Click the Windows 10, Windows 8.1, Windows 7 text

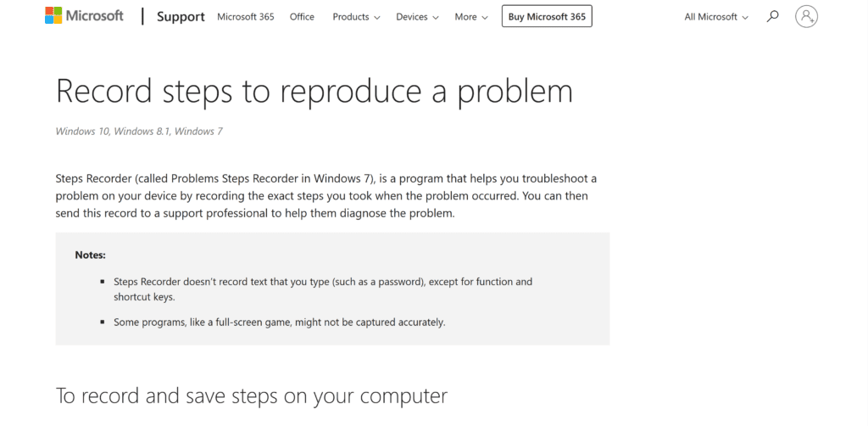tap(139, 132)
